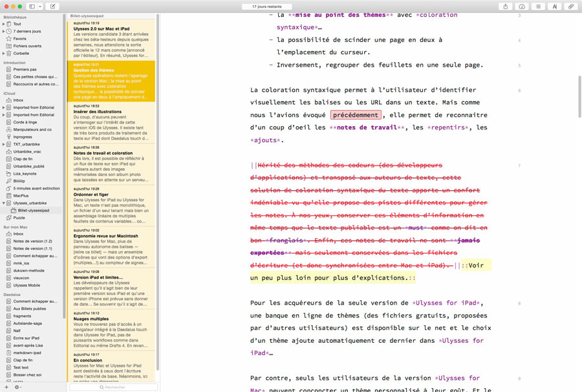Image resolution: width=582 pixels, height=392 pixels.
Task: Select the 'Urbanbike_vrac' group
Action: click(27, 151)
